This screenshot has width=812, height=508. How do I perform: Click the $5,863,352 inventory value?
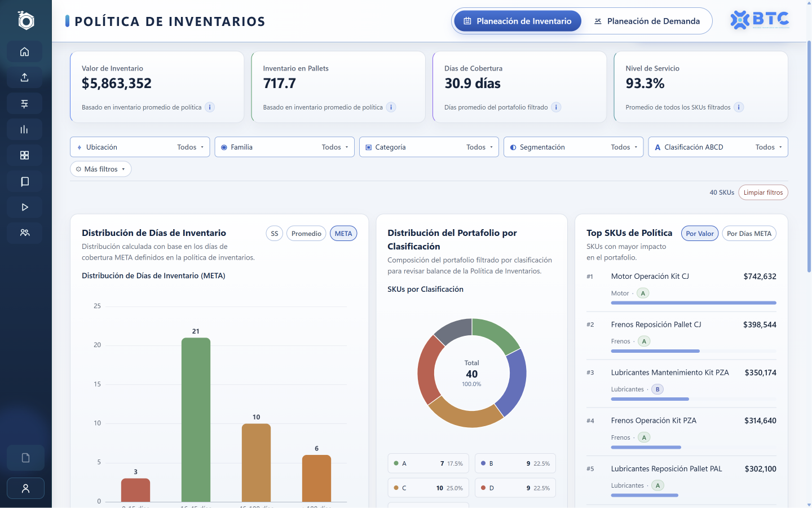pyautogui.click(x=117, y=84)
